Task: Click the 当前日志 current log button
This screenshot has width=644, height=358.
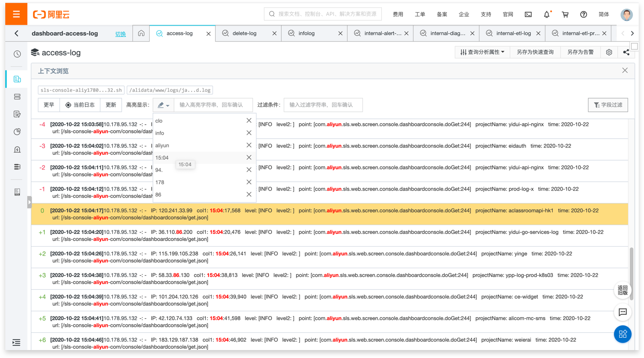Action: [80, 105]
